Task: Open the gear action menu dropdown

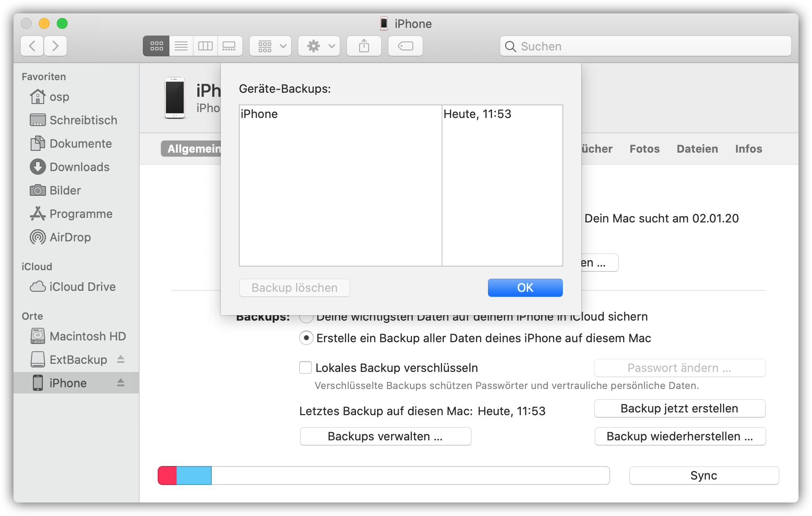Action: coord(319,46)
